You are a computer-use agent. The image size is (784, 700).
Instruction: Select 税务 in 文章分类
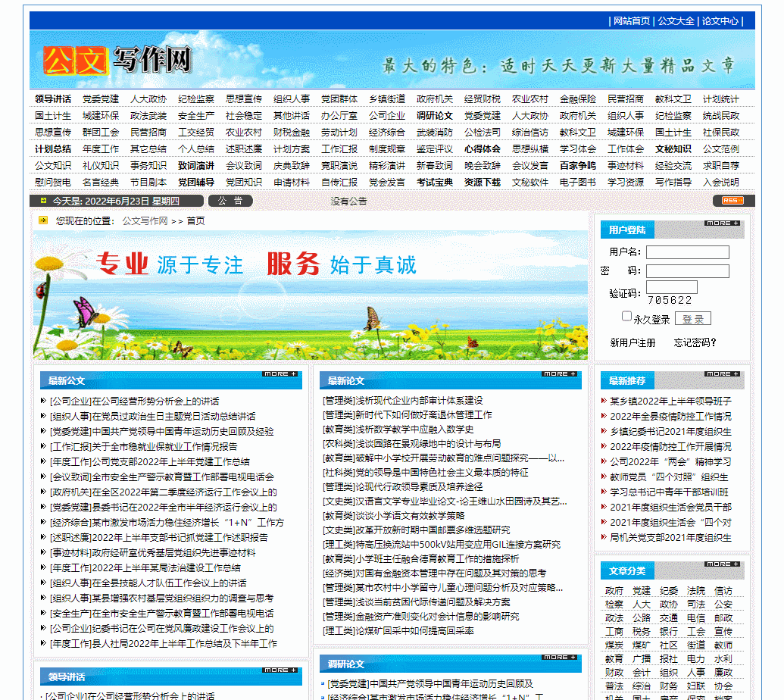(642, 632)
